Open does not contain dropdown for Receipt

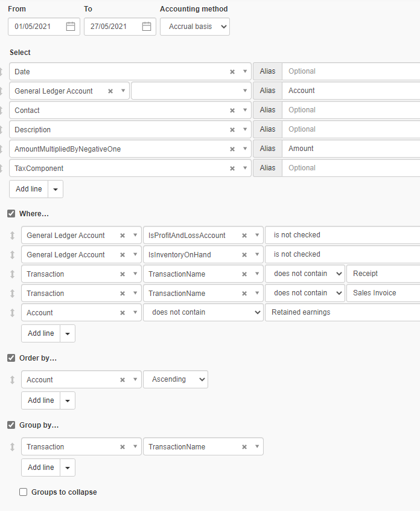[305, 274]
